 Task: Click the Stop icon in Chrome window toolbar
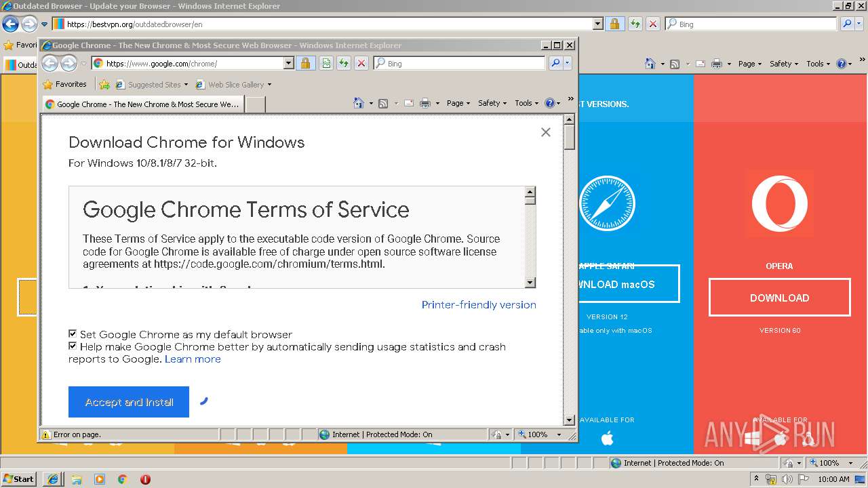coord(361,63)
